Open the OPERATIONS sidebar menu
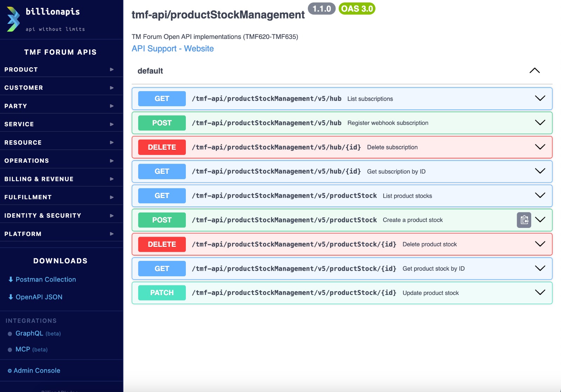 pos(61,161)
